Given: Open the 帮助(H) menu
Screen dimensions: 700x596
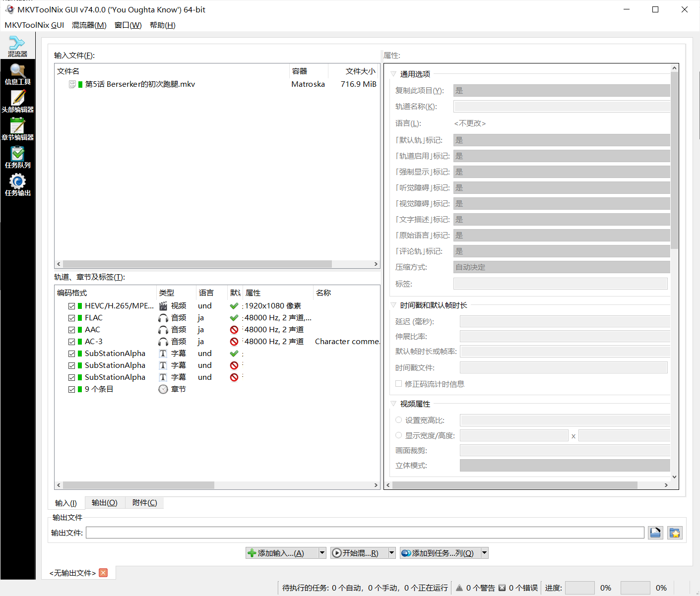Looking at the screenshot, I should pos(162,25).
